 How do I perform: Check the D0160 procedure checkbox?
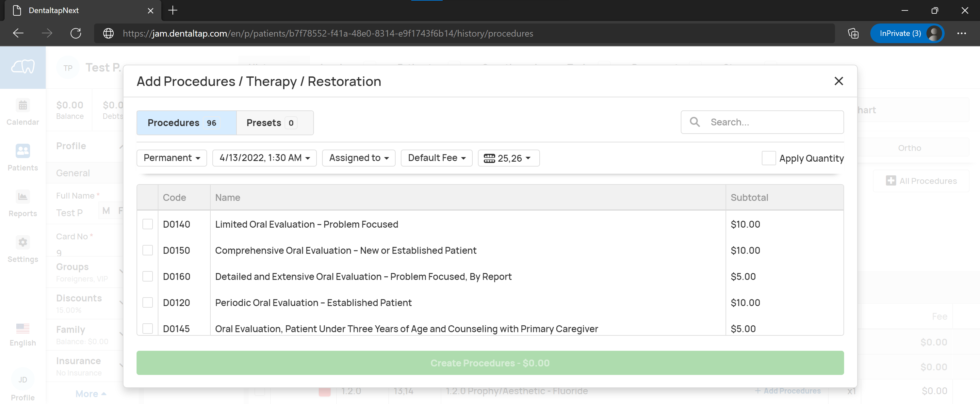(x=148, y=276)
